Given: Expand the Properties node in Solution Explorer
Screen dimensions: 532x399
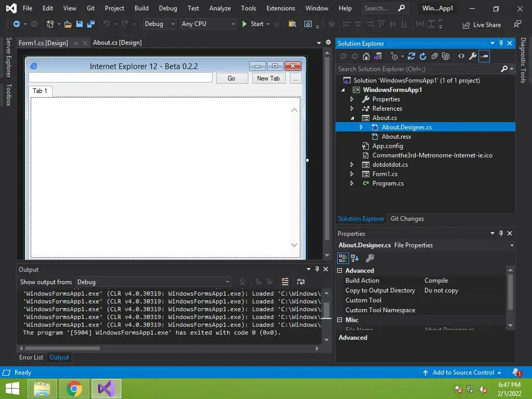Looking at the screenshot, I should click(352, 99).
